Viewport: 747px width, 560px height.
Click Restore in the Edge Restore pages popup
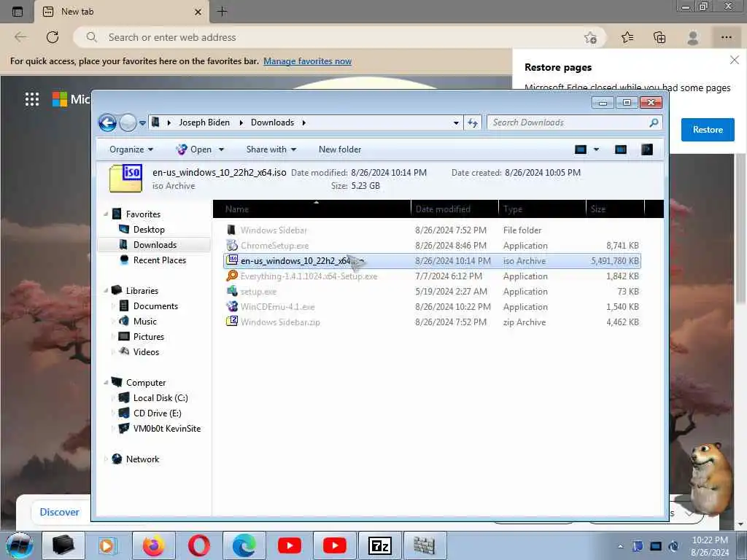pos(708,130)
